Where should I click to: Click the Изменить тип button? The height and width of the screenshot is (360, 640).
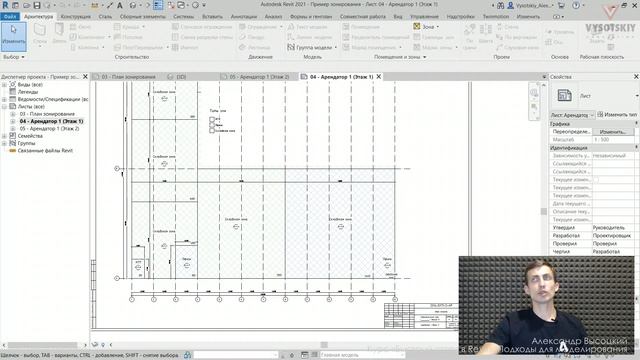click(x=617, y=115)
